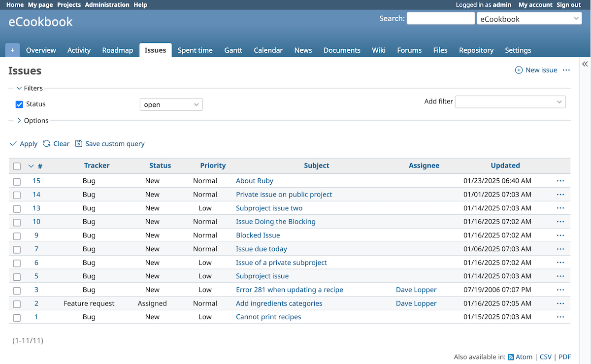591x364 pixels.
Task: Open the Atom feed via its icon
Action: click(511, 357)
